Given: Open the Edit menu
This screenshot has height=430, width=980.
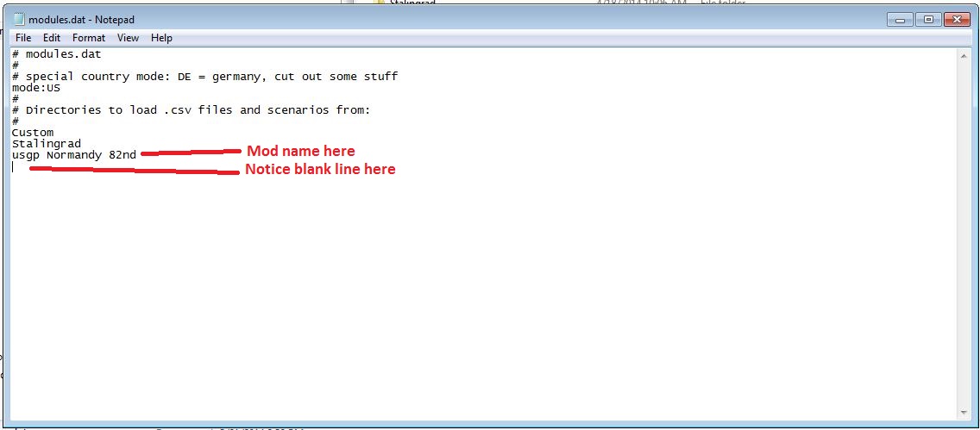Looking at the screenshot, I should pos(51,38).
